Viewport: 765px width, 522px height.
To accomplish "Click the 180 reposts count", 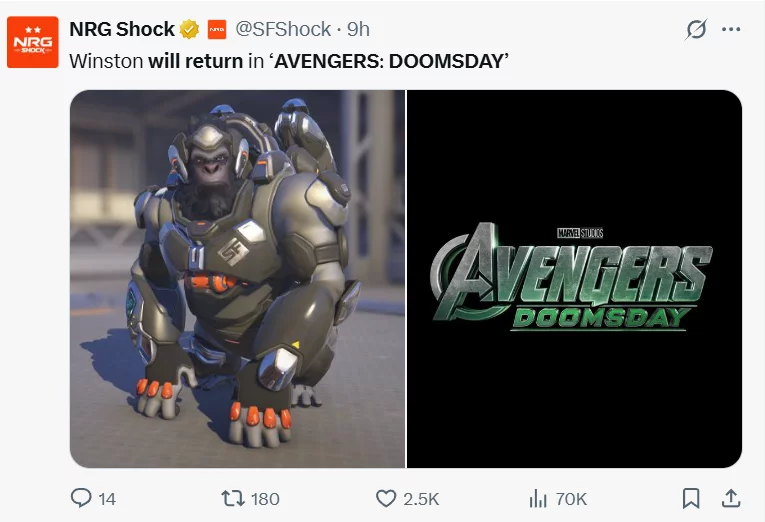I will click(265, 499).
